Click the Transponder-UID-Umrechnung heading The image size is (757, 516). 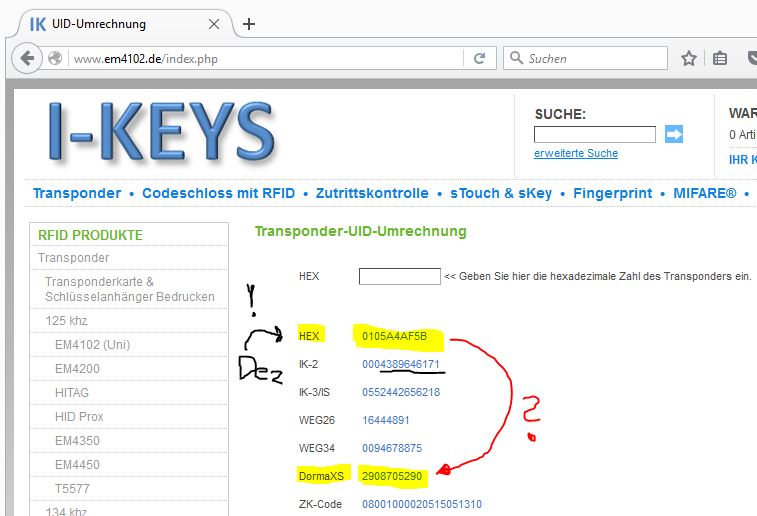click(361, 231)
